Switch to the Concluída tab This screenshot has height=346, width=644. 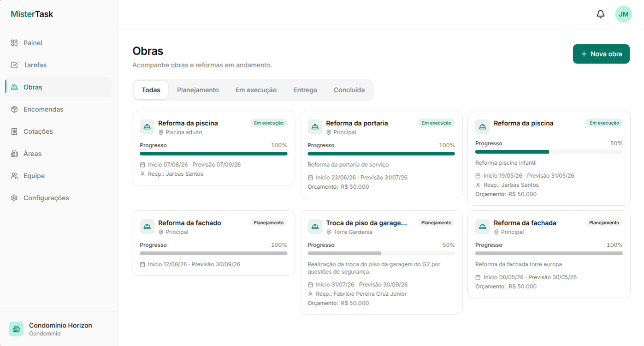[349, 90]
